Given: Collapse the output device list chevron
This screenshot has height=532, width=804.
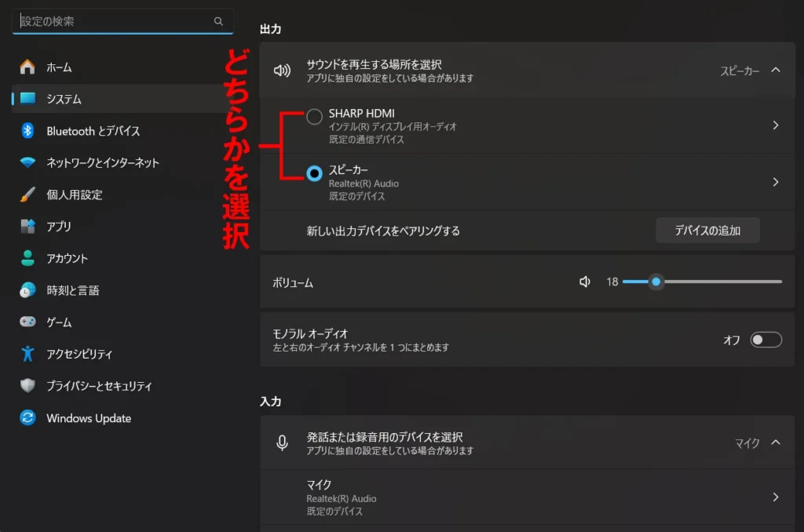Looking at the screenshot, I should [776, 70].
